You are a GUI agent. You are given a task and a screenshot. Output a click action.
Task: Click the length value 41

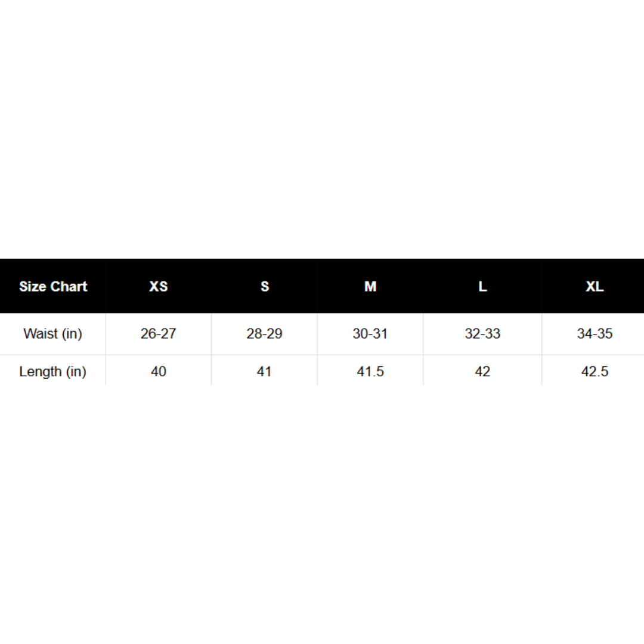(265, 371)
